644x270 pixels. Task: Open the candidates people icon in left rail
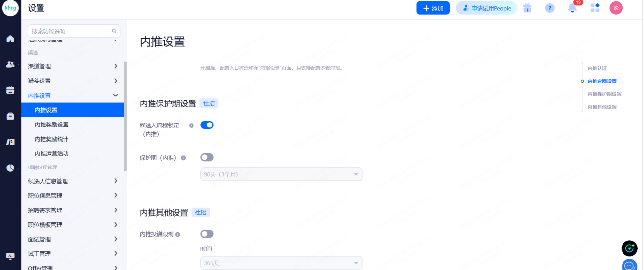click(10, 64)
